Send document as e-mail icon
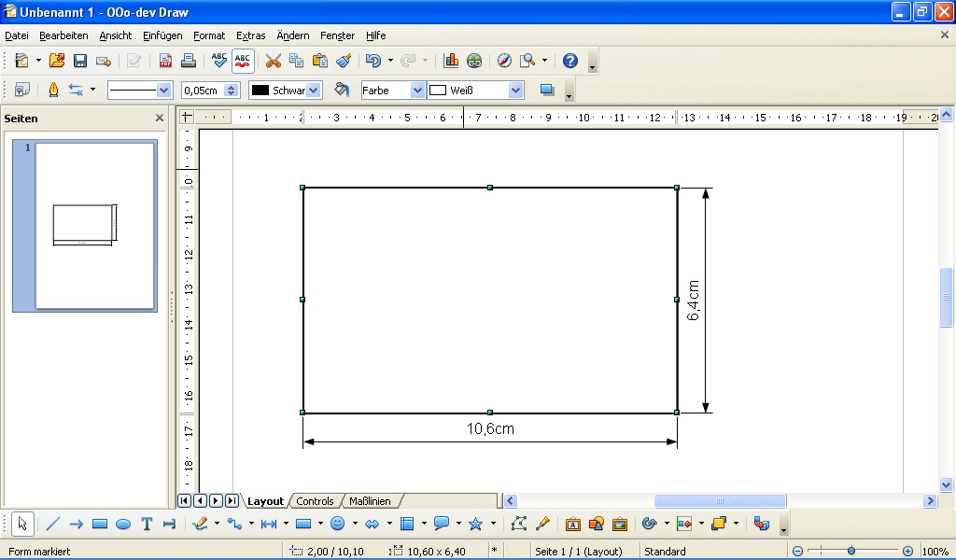The height and width of the screenshot is (560, 956). [x=104, y=61]
